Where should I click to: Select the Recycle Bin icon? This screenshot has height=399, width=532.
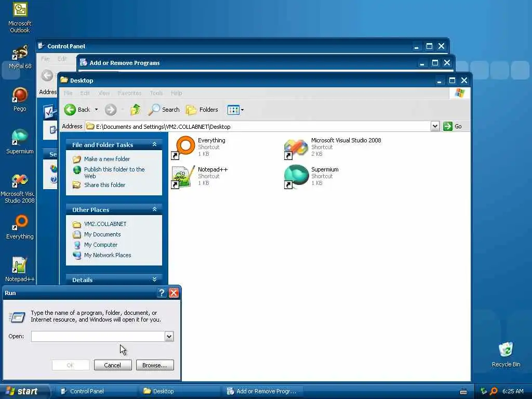[506, 354]
